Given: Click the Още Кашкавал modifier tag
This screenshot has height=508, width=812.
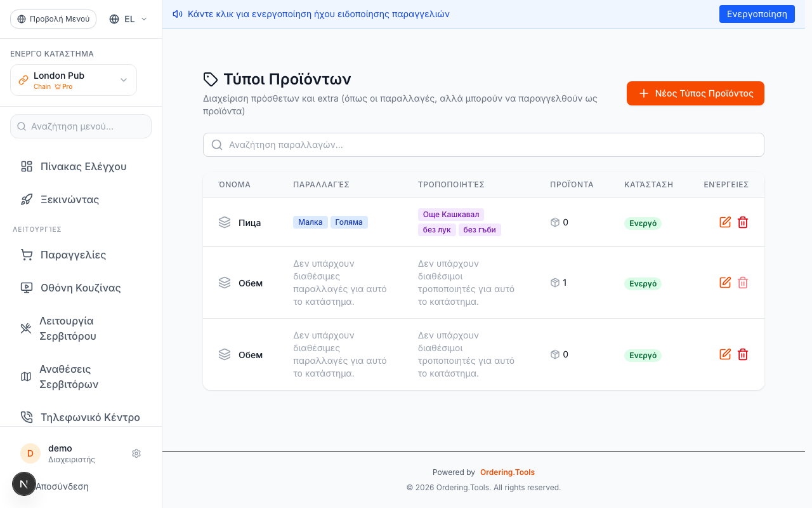Looking at the screenshot, I should tap(451, 215).
